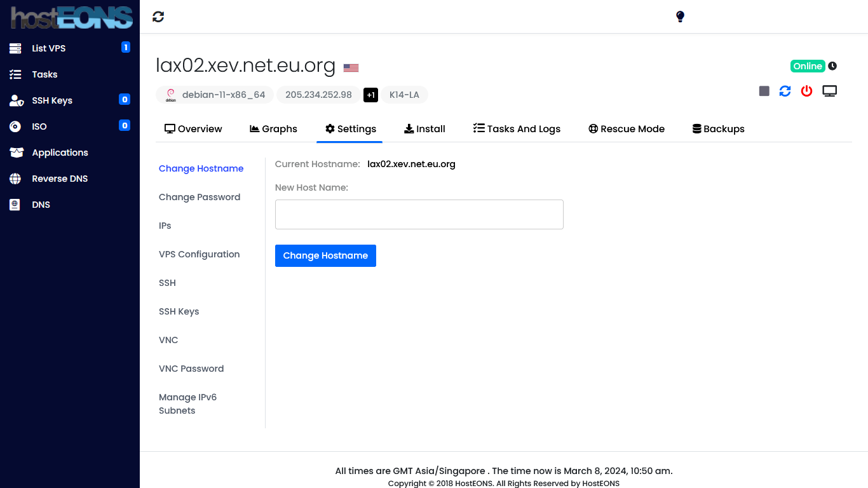Expand additional IPs with +1 badge

tap(370, 95)
